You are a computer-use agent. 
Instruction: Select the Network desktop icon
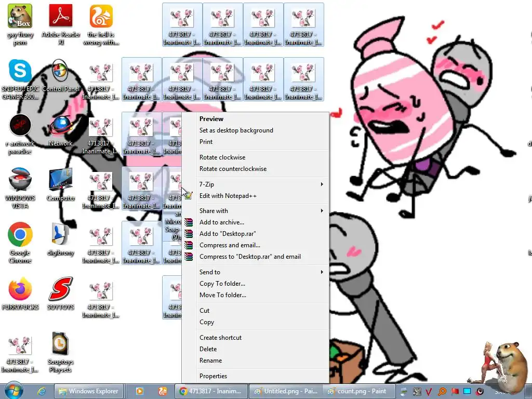[x=61, y=130]
